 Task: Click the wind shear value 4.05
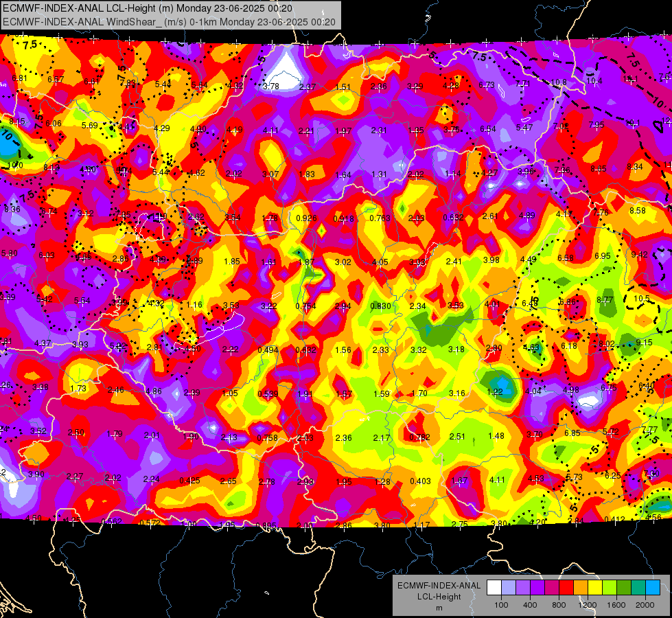[380, 262]
